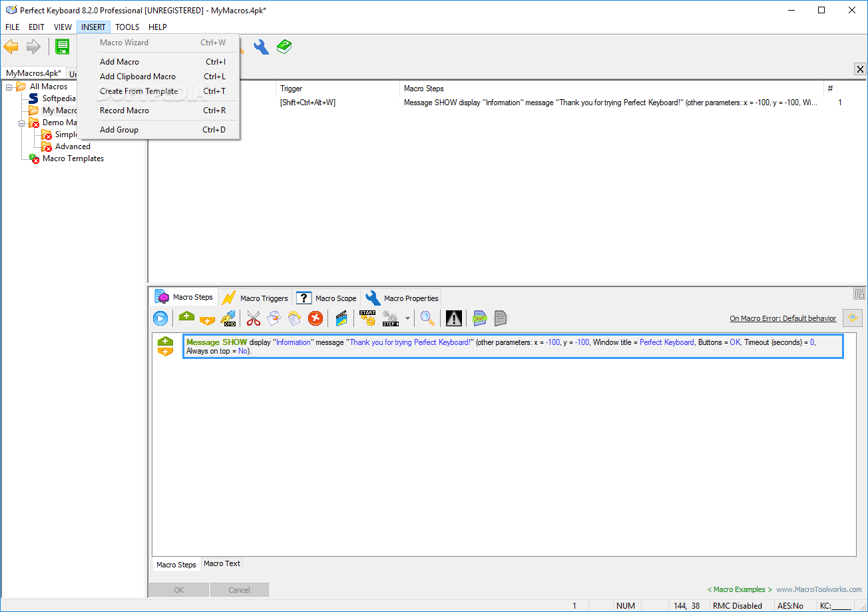The height and width of the screenshot is (612, 868).
Task: Switch to the Macro Text bottom tab
Action: [222, 563]
